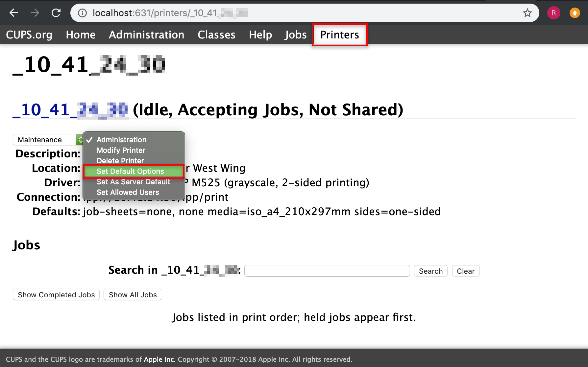Choose Set As Server Default

[x=133, y=182]
